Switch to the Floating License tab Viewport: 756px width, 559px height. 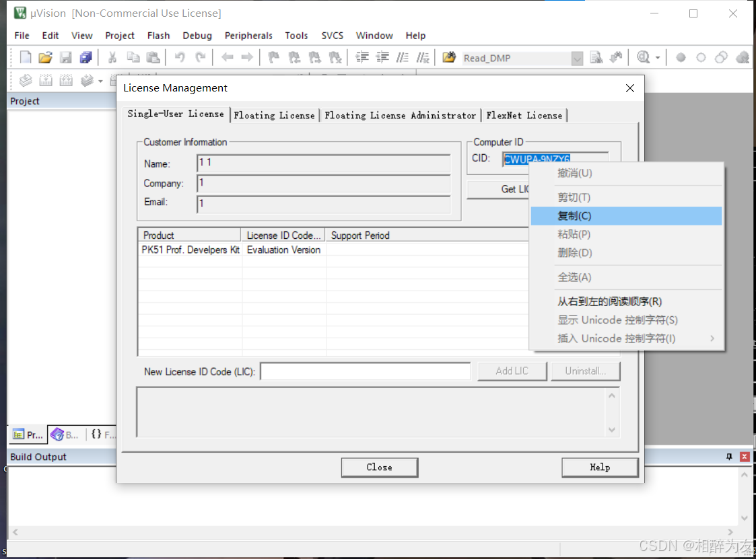[x=274, y=115]
